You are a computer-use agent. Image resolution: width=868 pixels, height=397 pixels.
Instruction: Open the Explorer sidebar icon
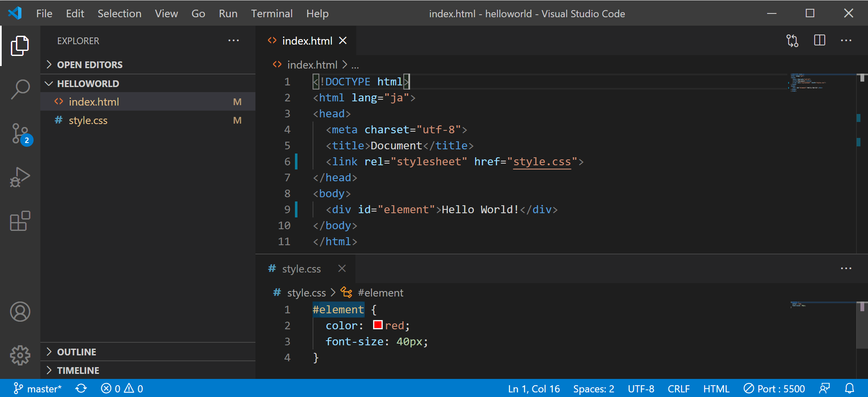pyautogui.click(x=20, y=45)
